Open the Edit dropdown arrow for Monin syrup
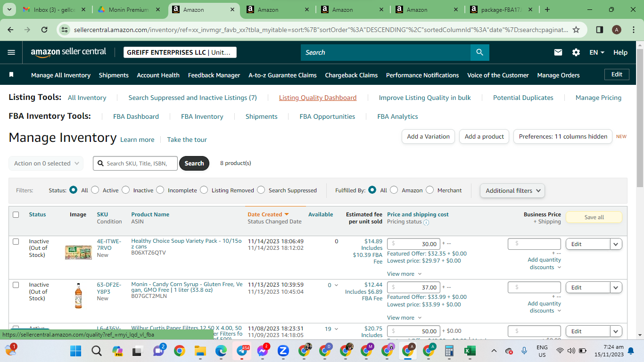Screen dimensions: 644x362 616,288
